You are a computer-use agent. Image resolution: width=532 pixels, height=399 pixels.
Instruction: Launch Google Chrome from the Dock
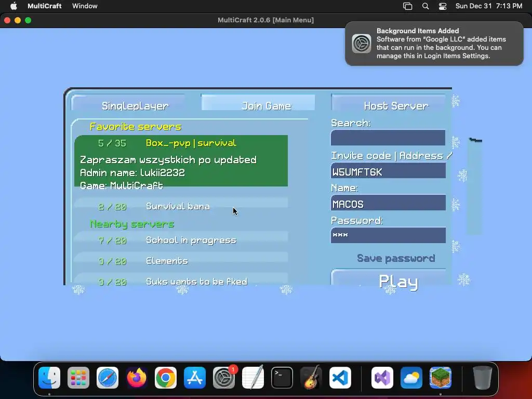pyautogui.click(x=166, y=378)
